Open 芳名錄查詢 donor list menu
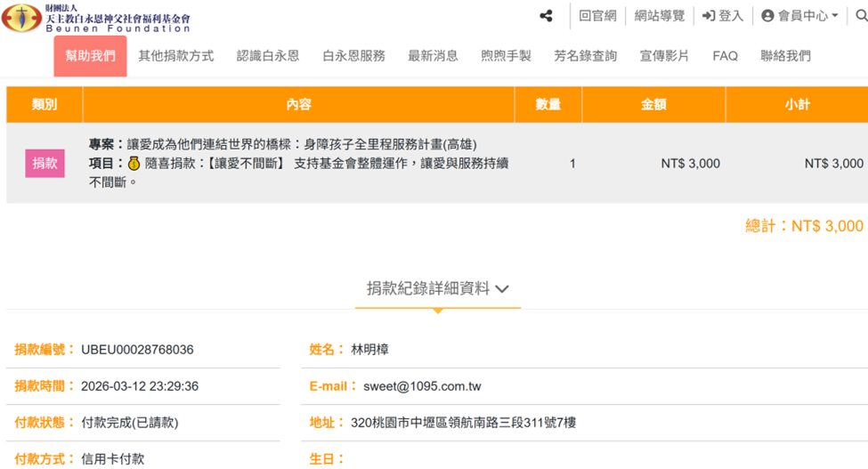The width and height of the screenshot is (868, 469). coord(585,56)
